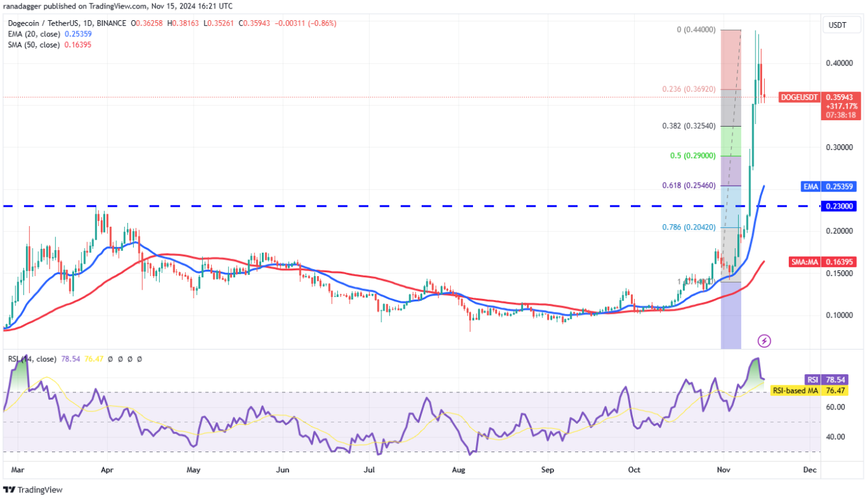Click the Nov label on the time axis
The height and width of the screenshot is (499, 868).
pyautogui.click(x=723, y=470)
